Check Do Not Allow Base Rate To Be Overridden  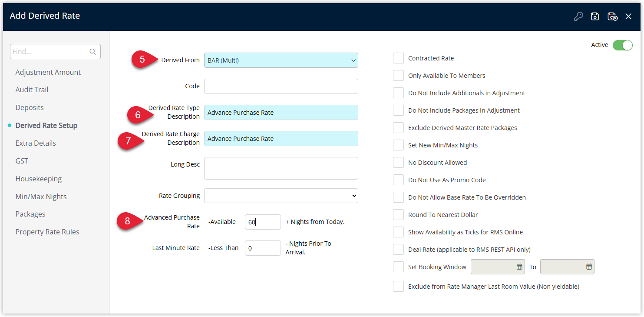coord(398,197)
